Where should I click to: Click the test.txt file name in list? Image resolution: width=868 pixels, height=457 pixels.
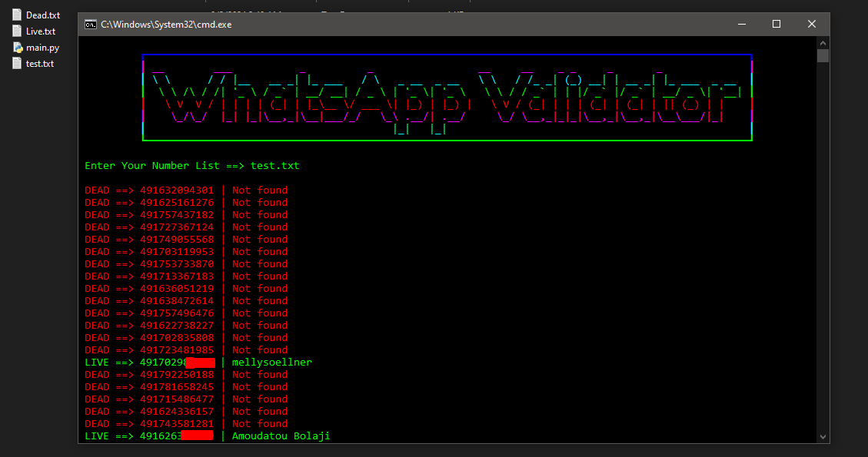[x=40, y=64]
